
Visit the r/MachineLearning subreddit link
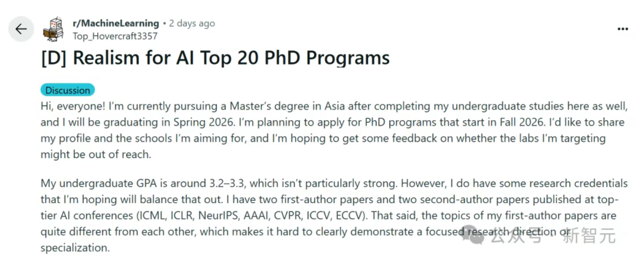pos(116,23)
